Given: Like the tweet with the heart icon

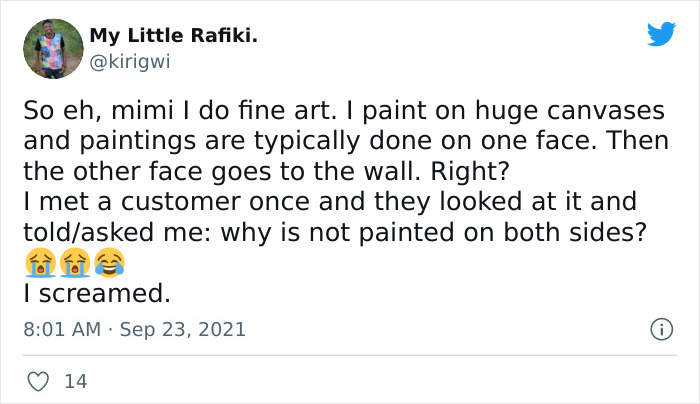Looking at the screenshot, I should coord(39,380).
